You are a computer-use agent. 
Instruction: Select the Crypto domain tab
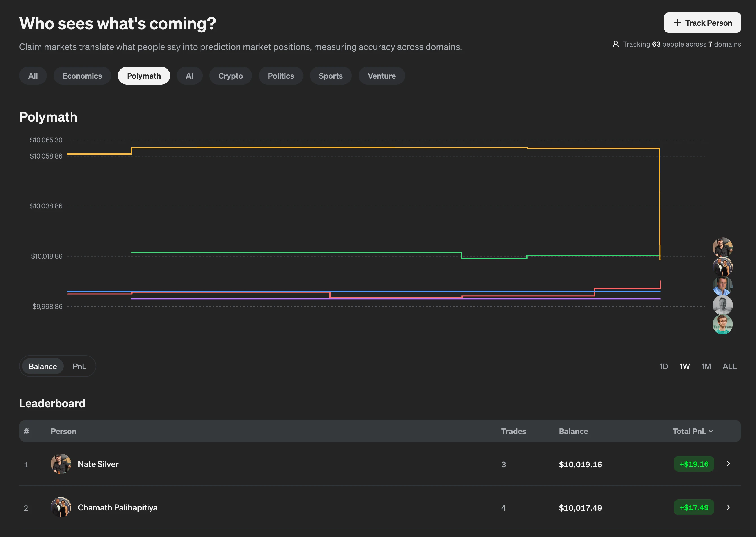[230, 76]
